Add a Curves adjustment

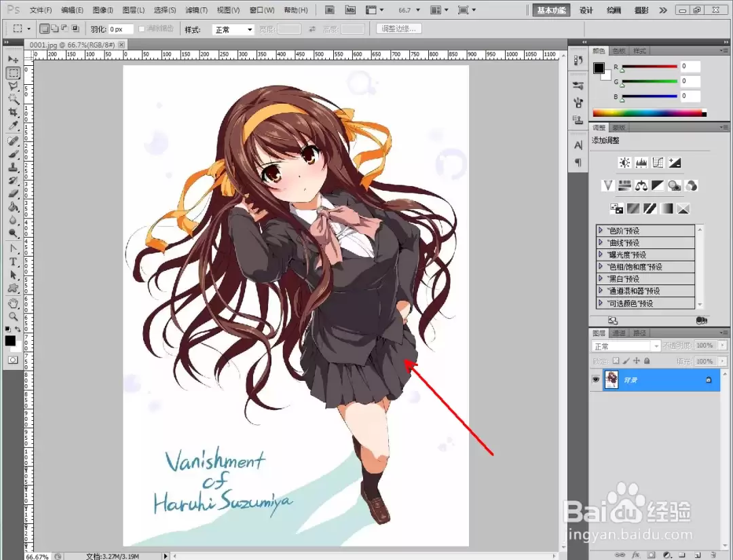658,162
